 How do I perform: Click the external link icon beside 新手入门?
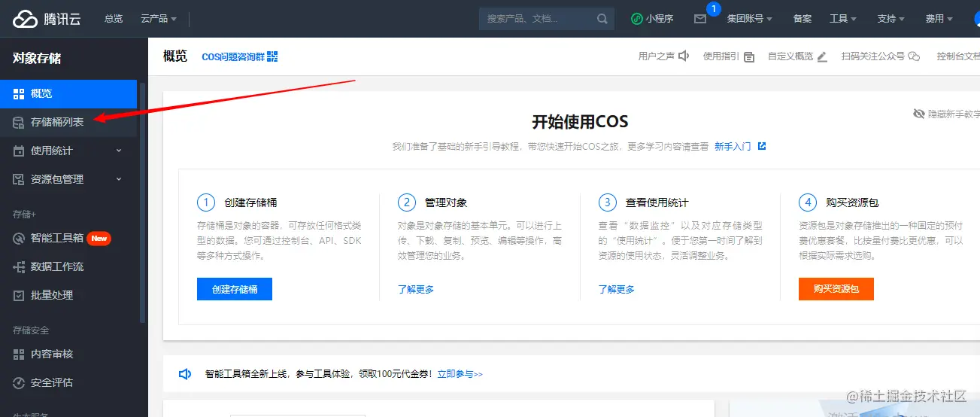(762, 146)
